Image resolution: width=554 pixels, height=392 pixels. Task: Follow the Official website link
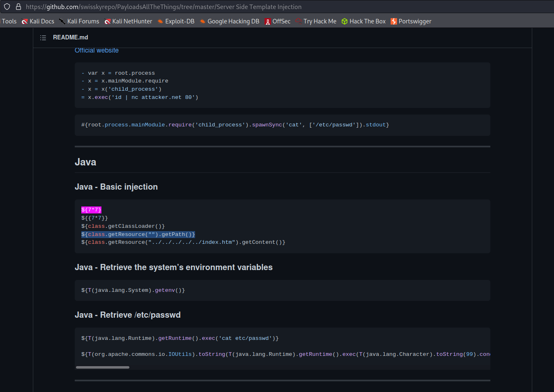[97, 50]
